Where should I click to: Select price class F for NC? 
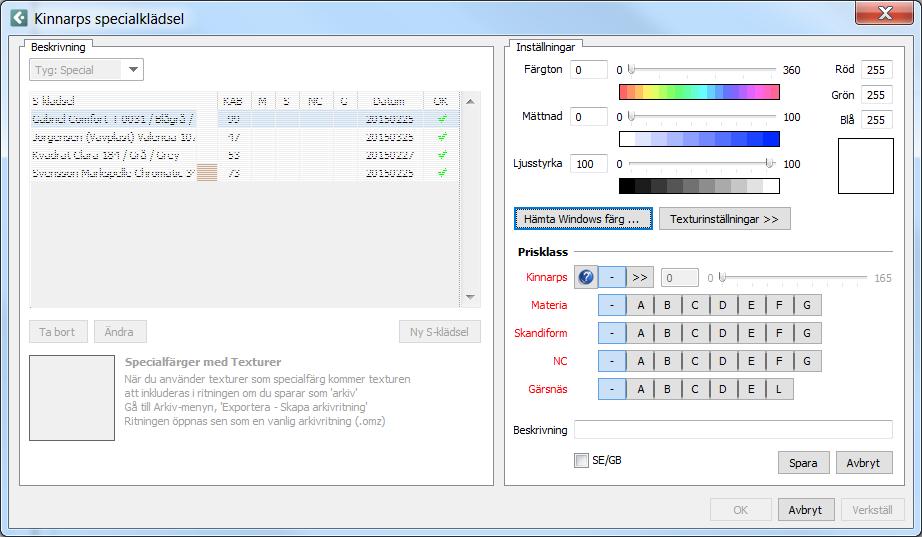(x=779, y=361)
